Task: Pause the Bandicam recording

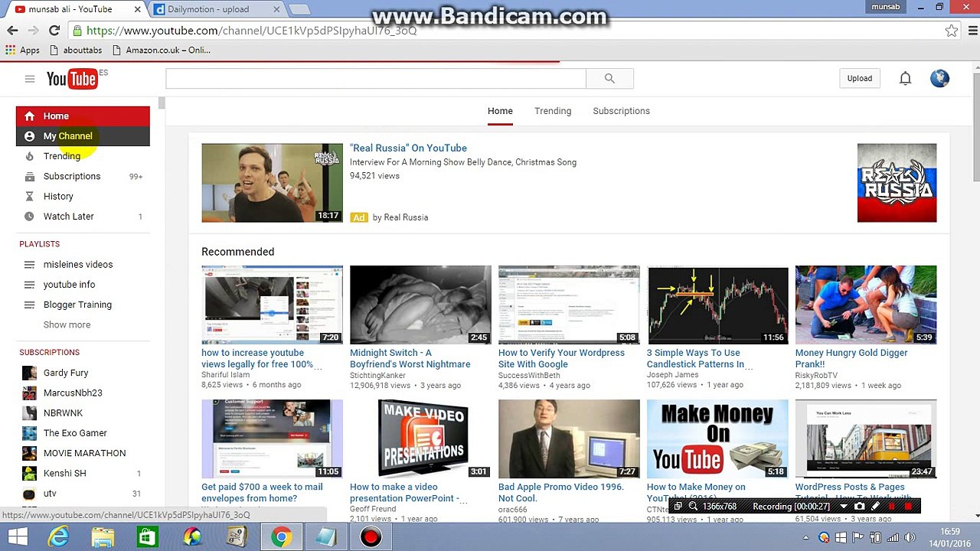Action: [x=892, y=507]
